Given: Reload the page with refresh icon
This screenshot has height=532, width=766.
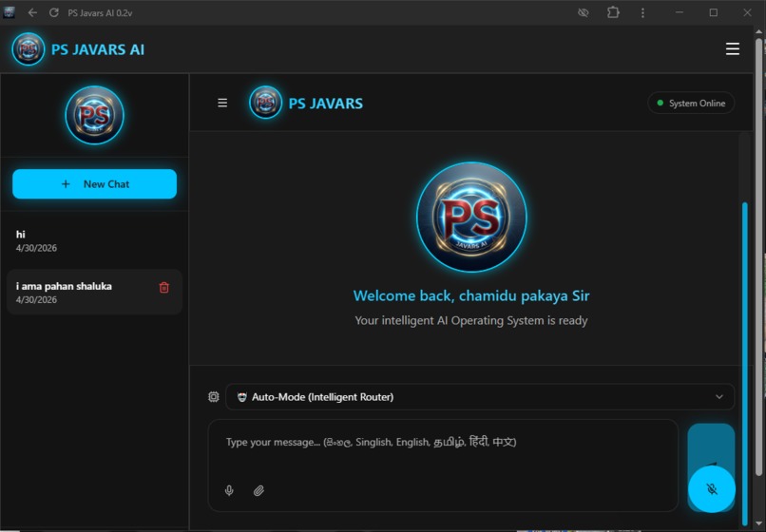Looking at the screenshot, I should coord(54,12).
